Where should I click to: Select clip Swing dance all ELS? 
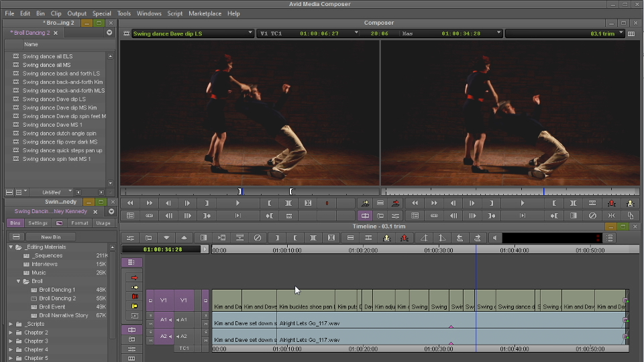48,56
